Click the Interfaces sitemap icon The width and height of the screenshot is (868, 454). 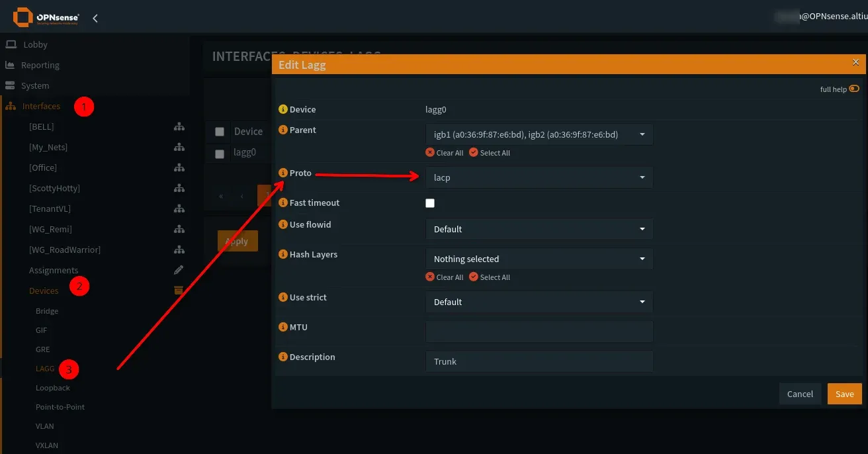click(x=11, y=106)
